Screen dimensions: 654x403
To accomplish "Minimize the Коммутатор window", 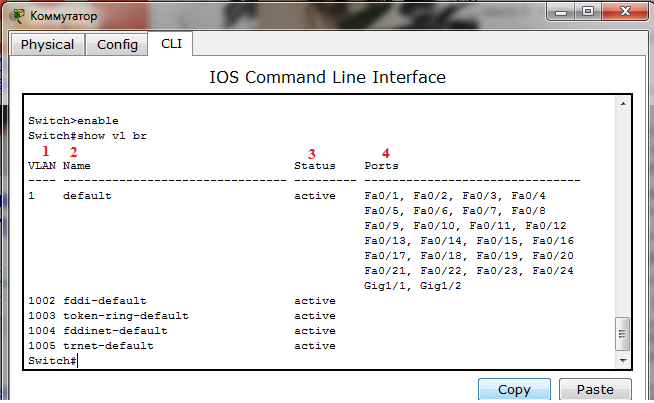I will (561, 12).
